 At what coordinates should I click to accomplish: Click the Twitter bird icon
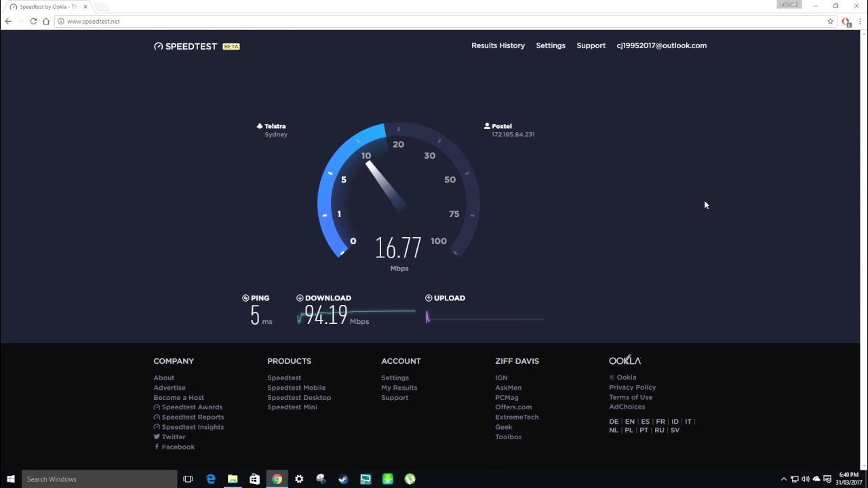tap(157, 437)
